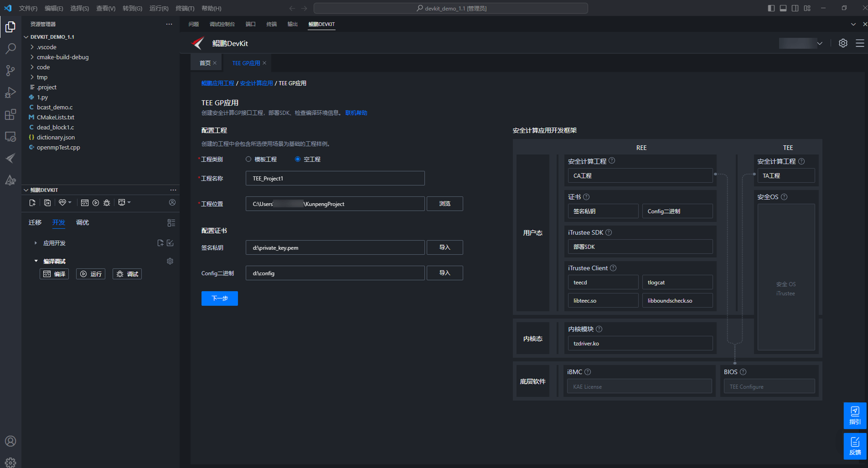
Task: Switch to the 问题 panel tab
Action: [x=194, y=24]
